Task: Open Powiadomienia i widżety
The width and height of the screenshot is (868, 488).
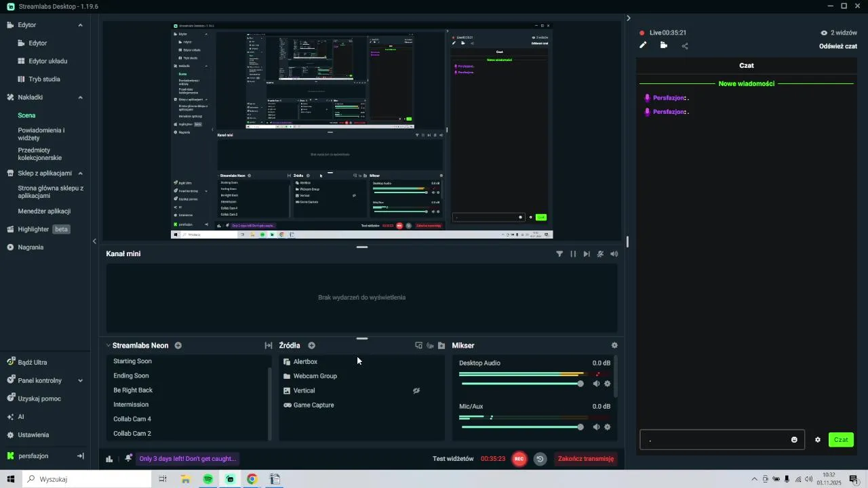Action: tap(41, 134)
